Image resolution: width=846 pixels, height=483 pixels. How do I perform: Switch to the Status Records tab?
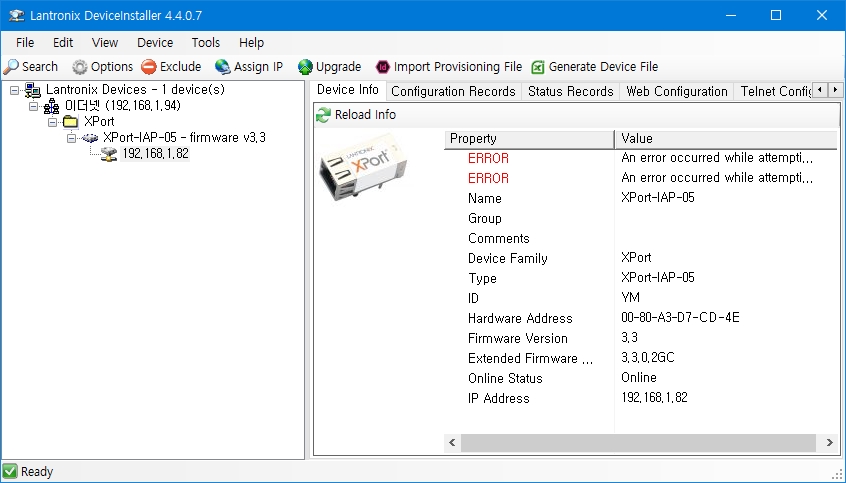[x=570, y=92]
